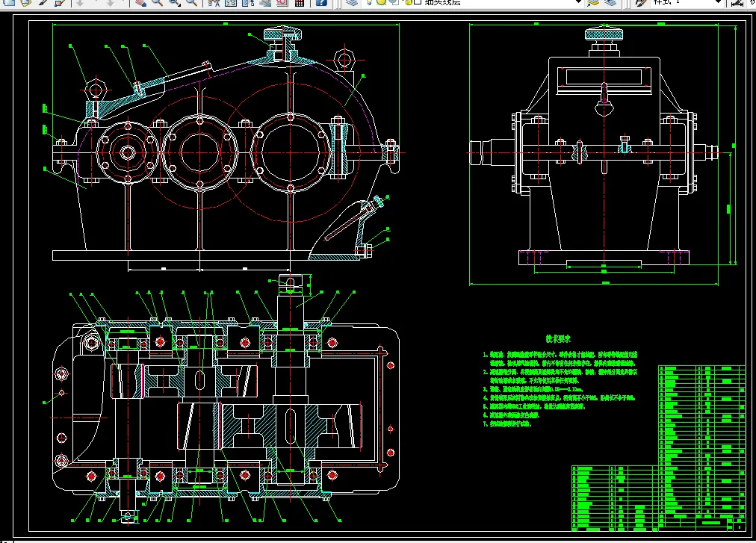Expand the 样式 1 text style dropdown
Image resolution: width=756 pixels, height=543 pixels.
pos(717,2)
